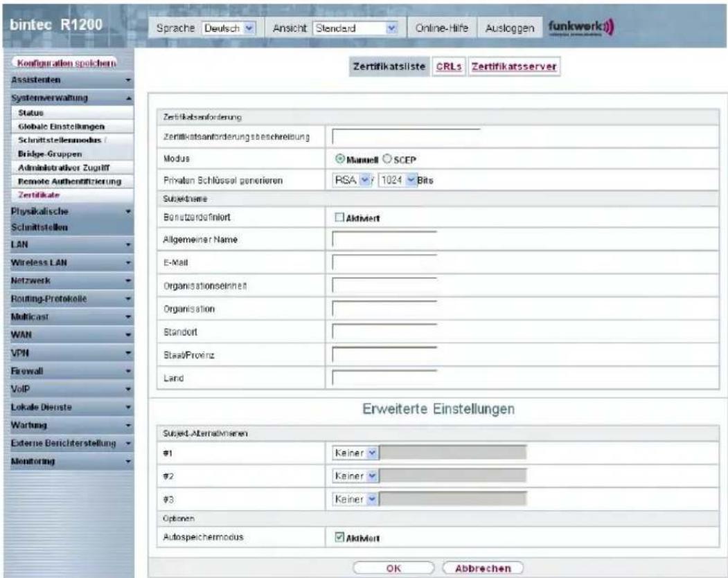Confirm with the OK button
728x578 pixels.
(393, 568)
